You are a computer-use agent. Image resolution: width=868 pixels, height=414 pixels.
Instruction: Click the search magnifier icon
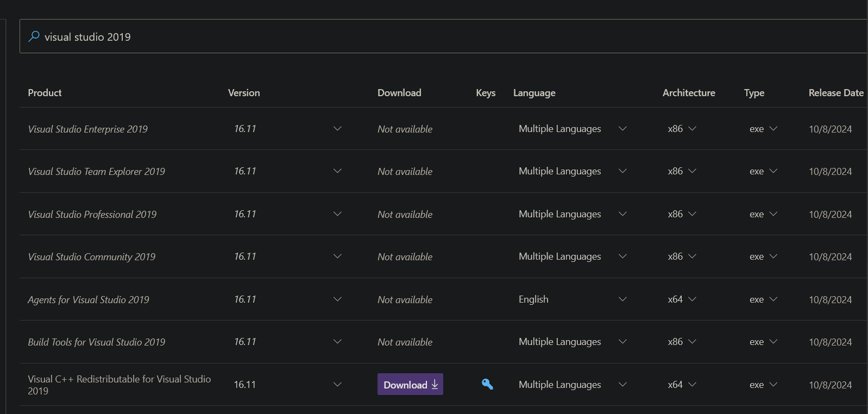(x=34, y=36)
